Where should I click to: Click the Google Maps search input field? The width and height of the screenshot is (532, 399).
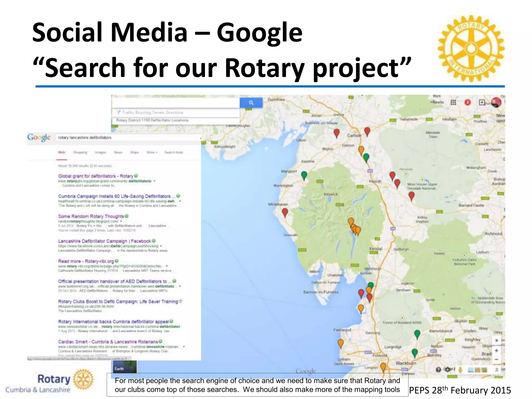pyautogui.click(x=176, y=103)
